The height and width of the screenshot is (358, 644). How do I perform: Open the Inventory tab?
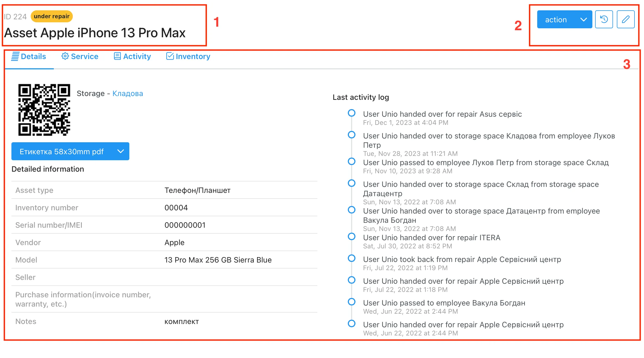[193, 56]
